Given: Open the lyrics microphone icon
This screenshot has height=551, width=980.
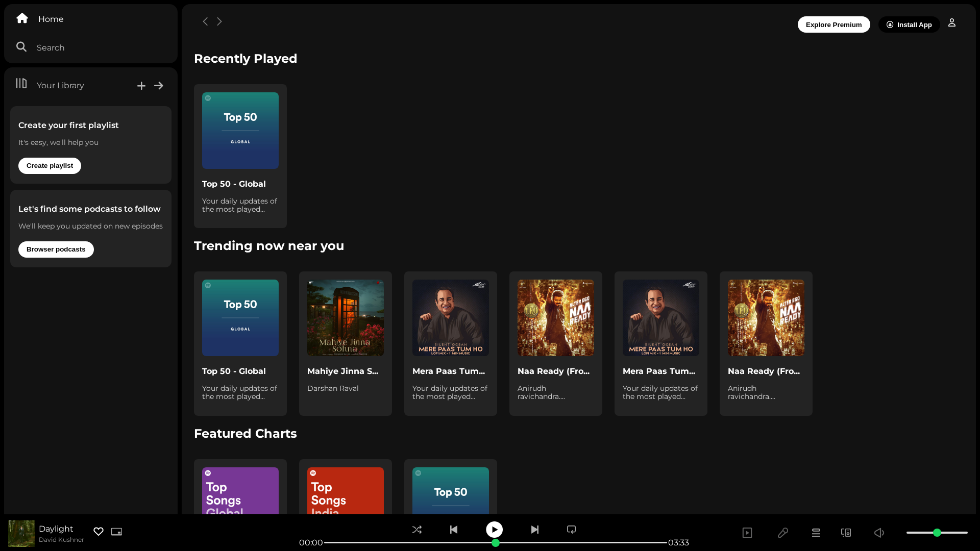Looking at the screenshot, I should 783,533.
